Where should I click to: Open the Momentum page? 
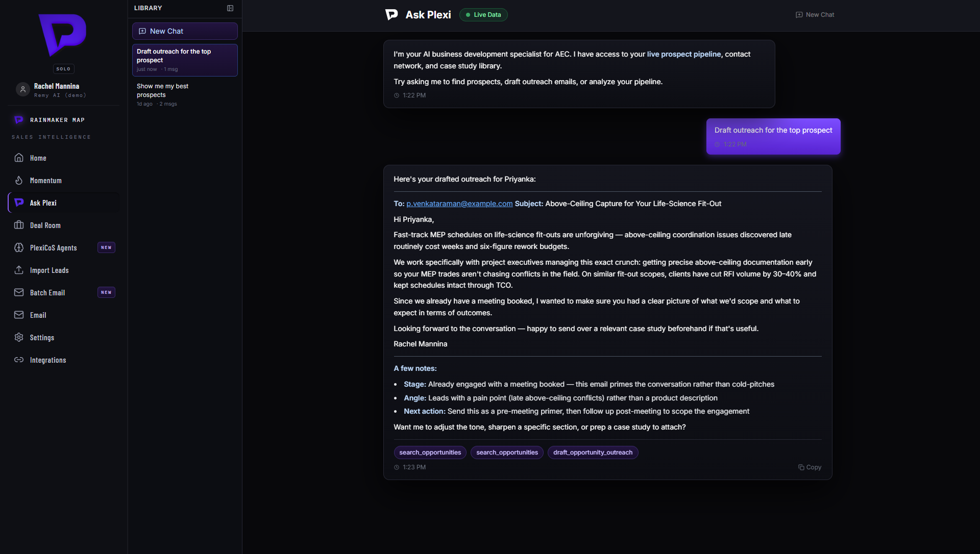point(64,181)
